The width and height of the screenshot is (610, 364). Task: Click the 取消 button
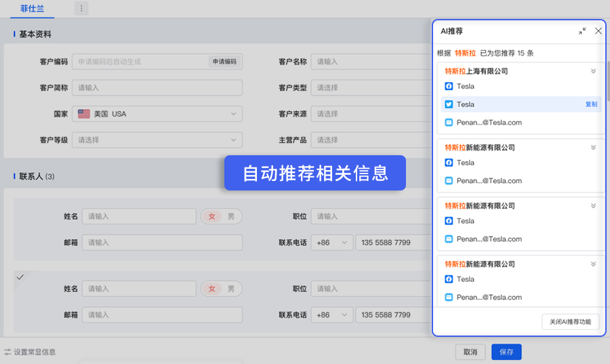(470, 352)
